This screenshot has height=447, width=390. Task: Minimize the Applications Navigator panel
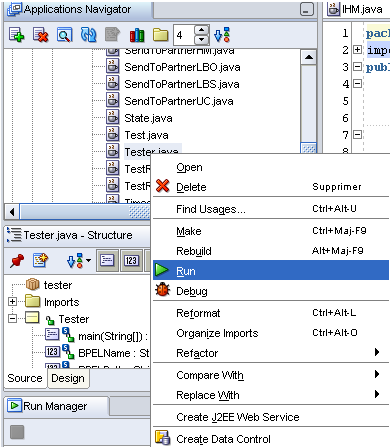(307, 9)
